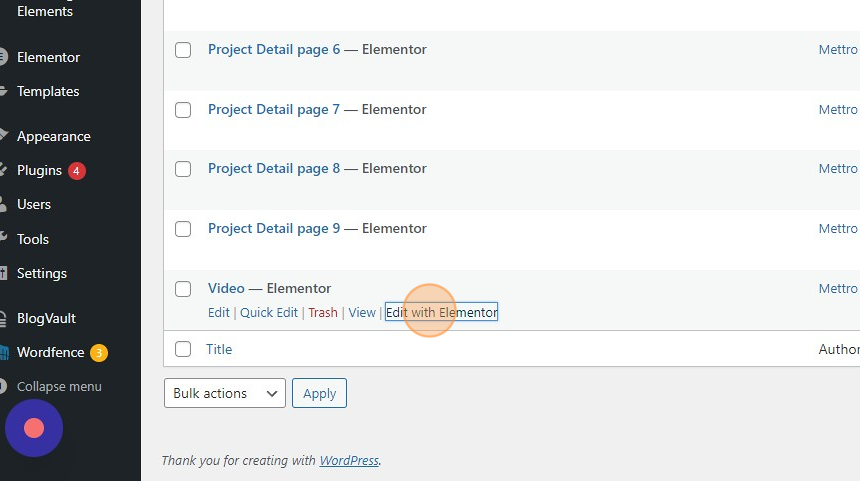Toggle the select-all Title checkbox
860x481 pixels.
[x=183, y=349]
